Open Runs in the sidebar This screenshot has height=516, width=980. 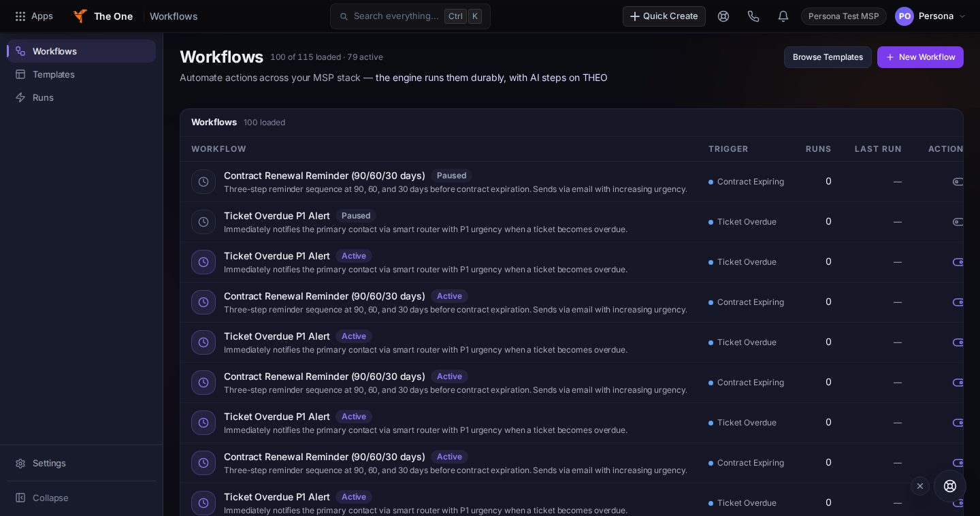coord(81,97)
